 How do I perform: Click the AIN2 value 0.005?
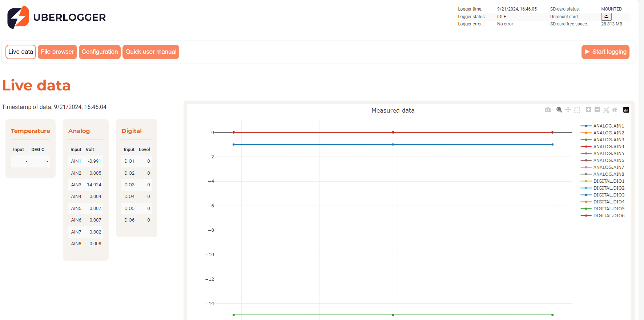click(x=95, y=173)
